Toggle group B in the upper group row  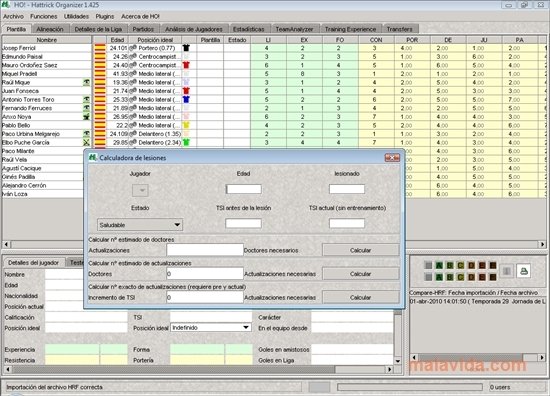(x=450, y=266)
